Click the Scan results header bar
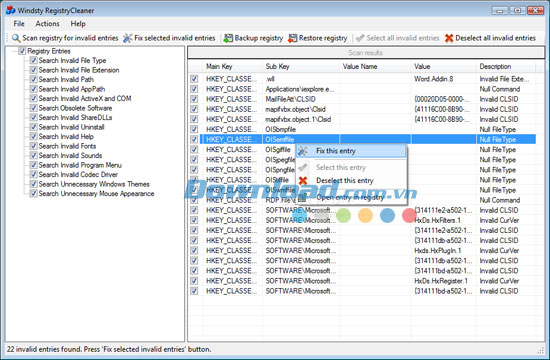 (x=366, y=53)
